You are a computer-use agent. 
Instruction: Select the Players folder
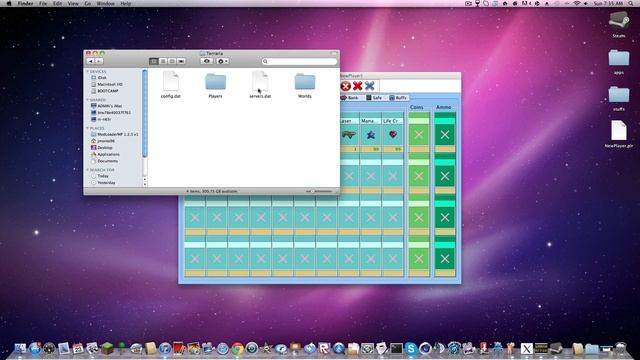coord(216,85)
